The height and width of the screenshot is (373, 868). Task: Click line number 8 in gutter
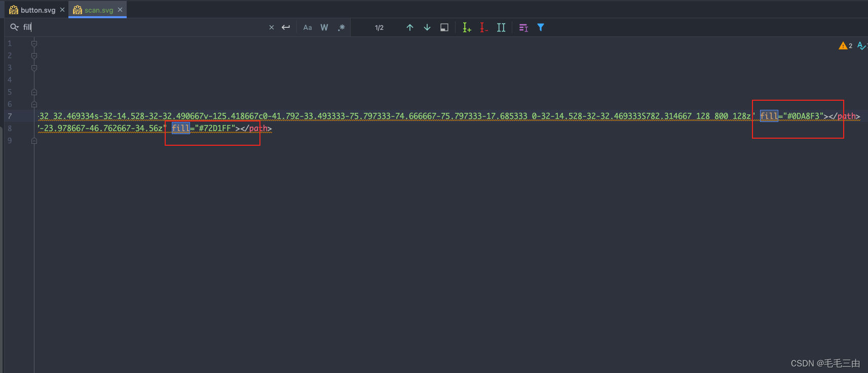pyautogui.click(x=10, y=129)
